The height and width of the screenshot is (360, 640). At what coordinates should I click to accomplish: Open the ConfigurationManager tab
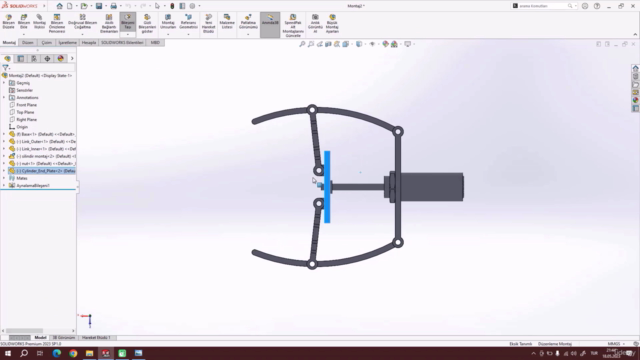pyautogui.click(x=34, y=59)
